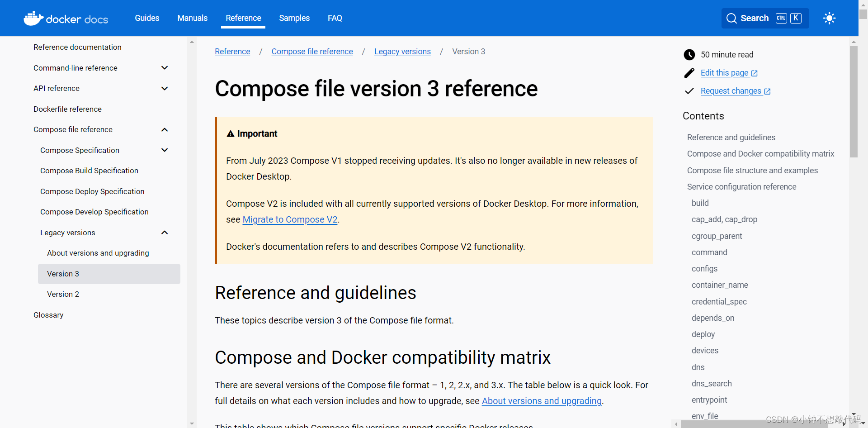Open the Search box with Ctrl K
Viewport: 868px width, 428px height.
point(765,18)
